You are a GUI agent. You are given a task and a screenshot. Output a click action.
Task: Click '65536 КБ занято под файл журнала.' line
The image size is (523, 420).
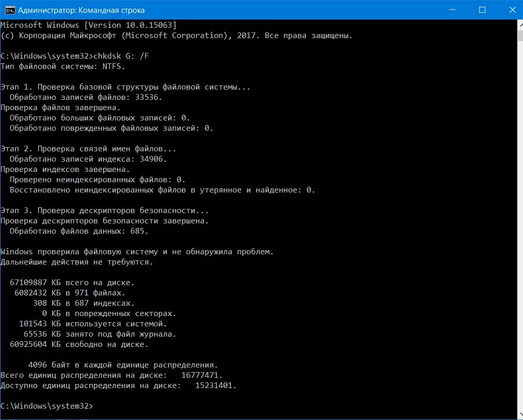coord(100,334)
